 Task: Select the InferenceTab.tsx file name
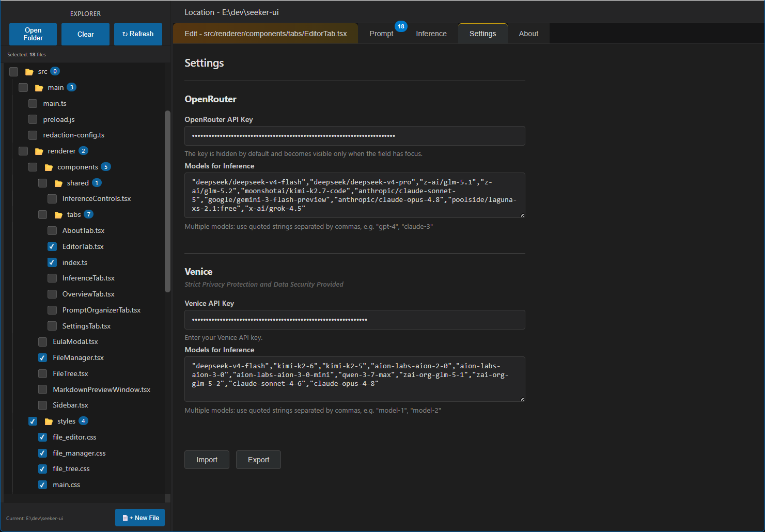[x=88, y=278]
